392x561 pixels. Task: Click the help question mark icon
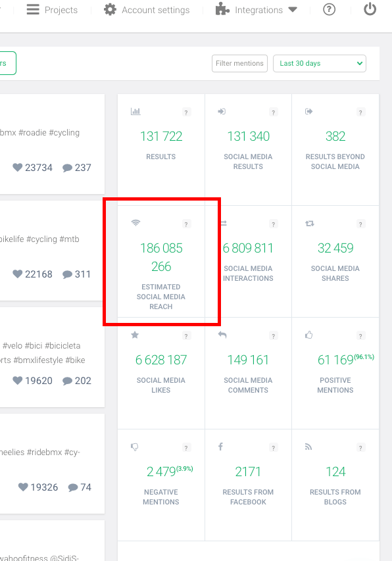[x=329, y=9]
